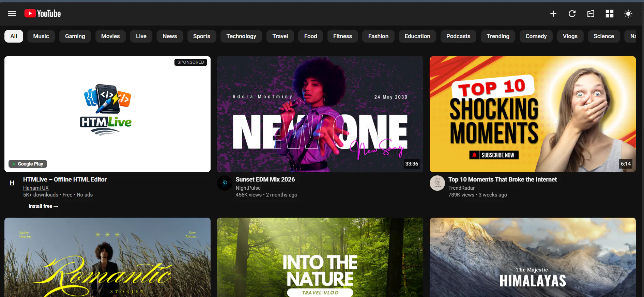Toggle light theme with sun icon

click(x=628, y=14)
